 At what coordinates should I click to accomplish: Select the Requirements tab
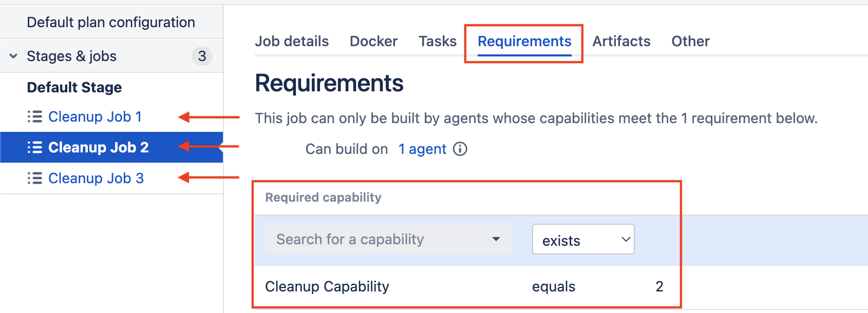[x=524, y=42]
